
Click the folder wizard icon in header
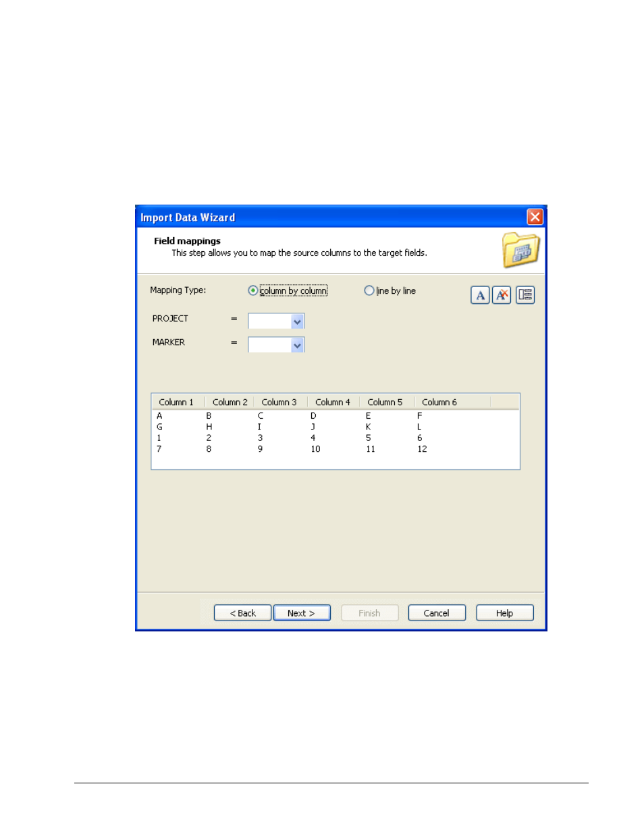520,250
